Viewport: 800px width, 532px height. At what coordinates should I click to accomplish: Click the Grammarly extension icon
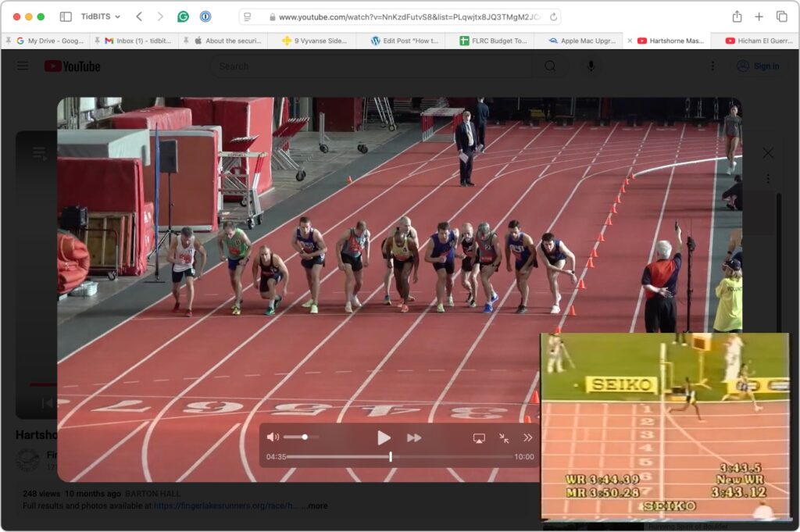[183, 16]
